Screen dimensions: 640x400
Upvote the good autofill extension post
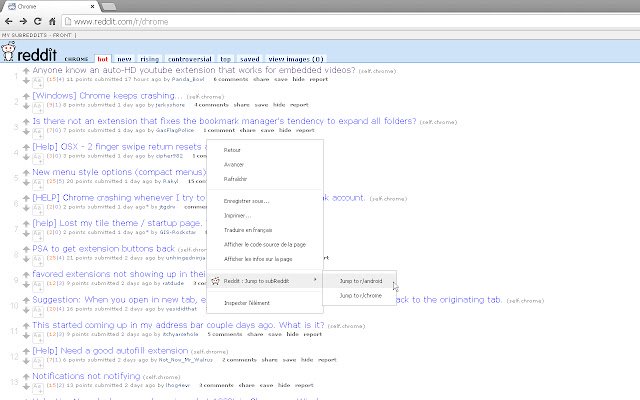click(x=26, y=351)
